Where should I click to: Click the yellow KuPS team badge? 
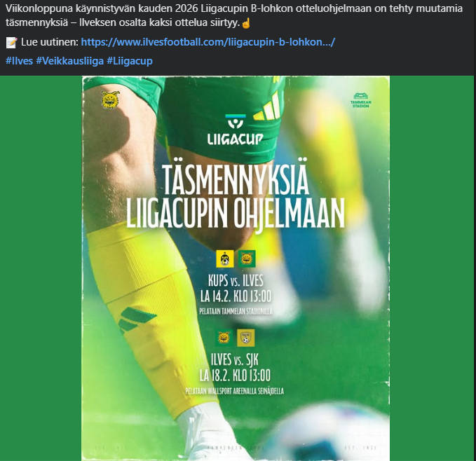point(225,259)
